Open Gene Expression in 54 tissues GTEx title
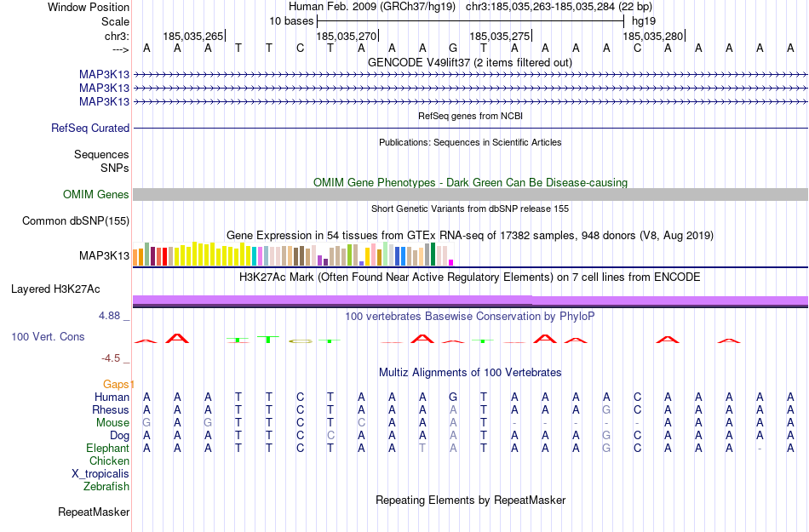809x532 pixels. click(470, 236)
